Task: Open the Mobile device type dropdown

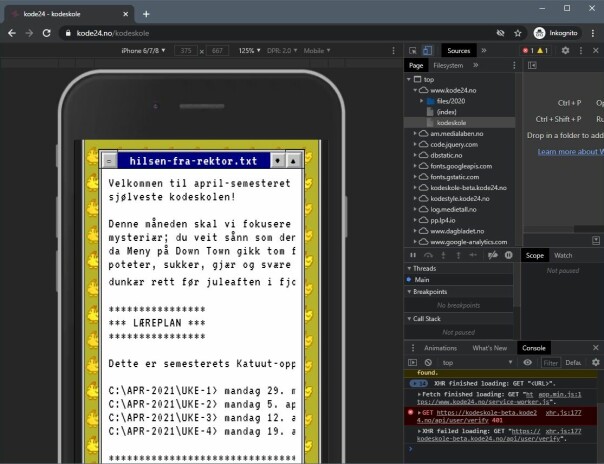Action: (x=317, y=50)
